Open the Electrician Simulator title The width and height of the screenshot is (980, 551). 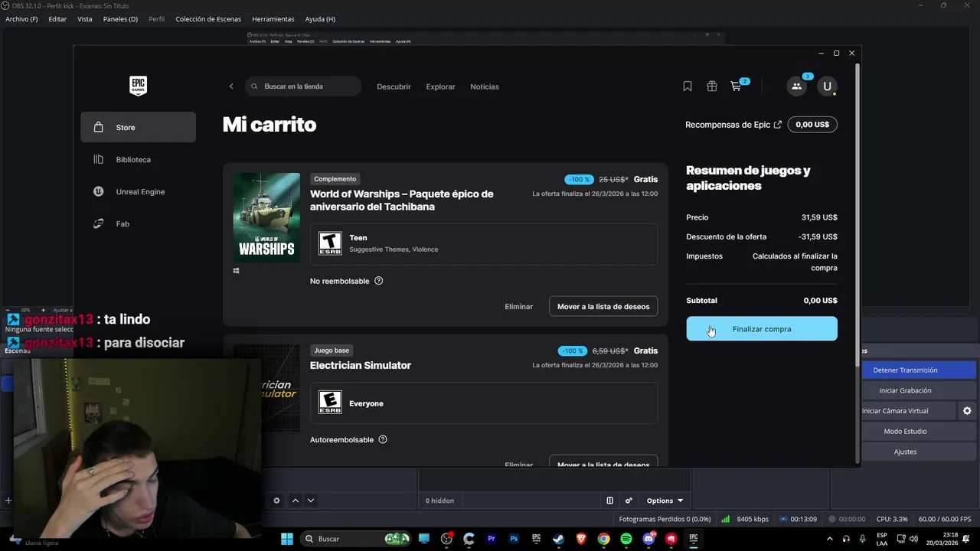361,365
